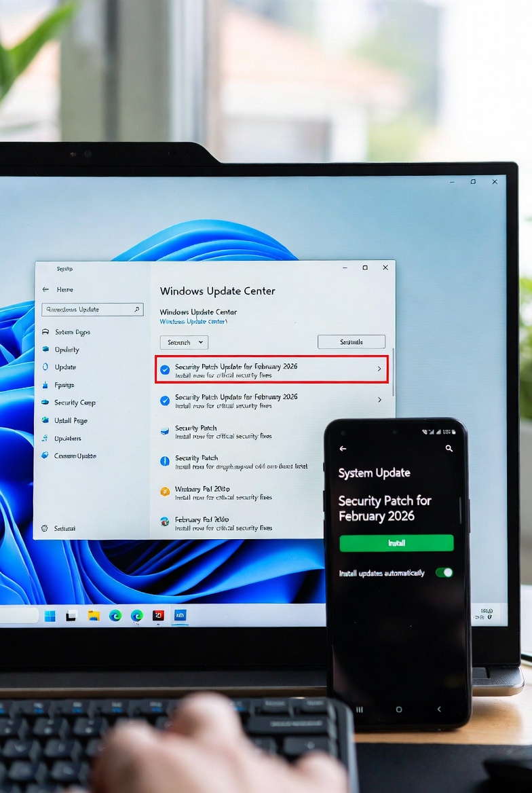532x793 pixels.
Task: Tap the green Install button on the phone
Action: coord(396,542)
